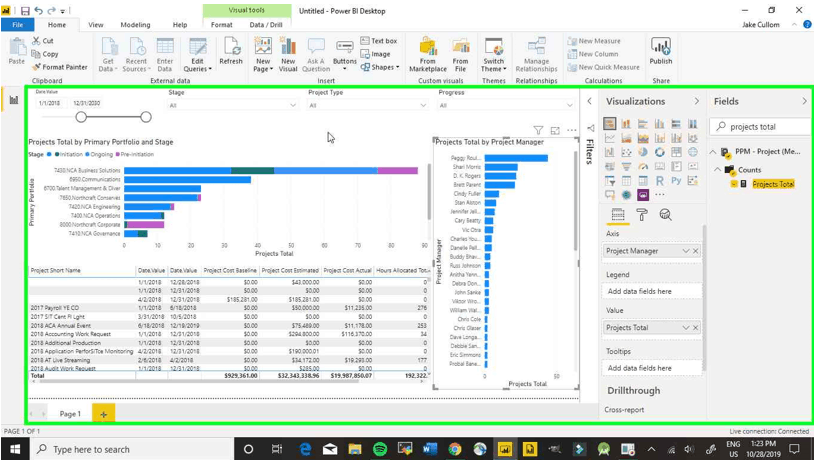Screen dimensions: 816x462
Task: Remove Project Manager field from Axis
Action: [696, 251]
